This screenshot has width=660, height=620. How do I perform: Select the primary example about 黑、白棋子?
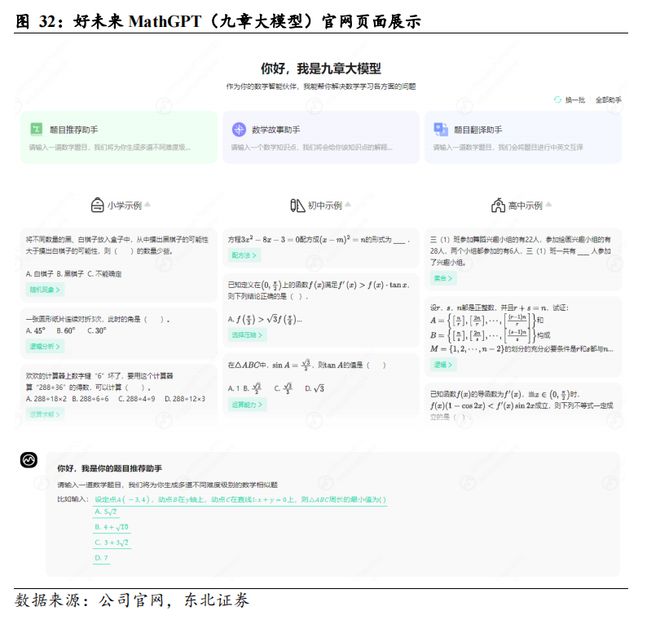point(119,265)
